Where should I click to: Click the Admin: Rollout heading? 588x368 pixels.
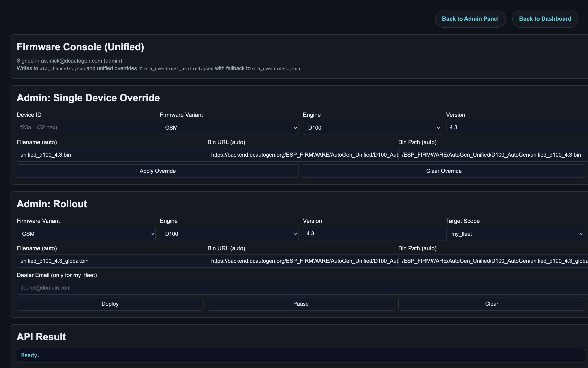coord(52,204)
